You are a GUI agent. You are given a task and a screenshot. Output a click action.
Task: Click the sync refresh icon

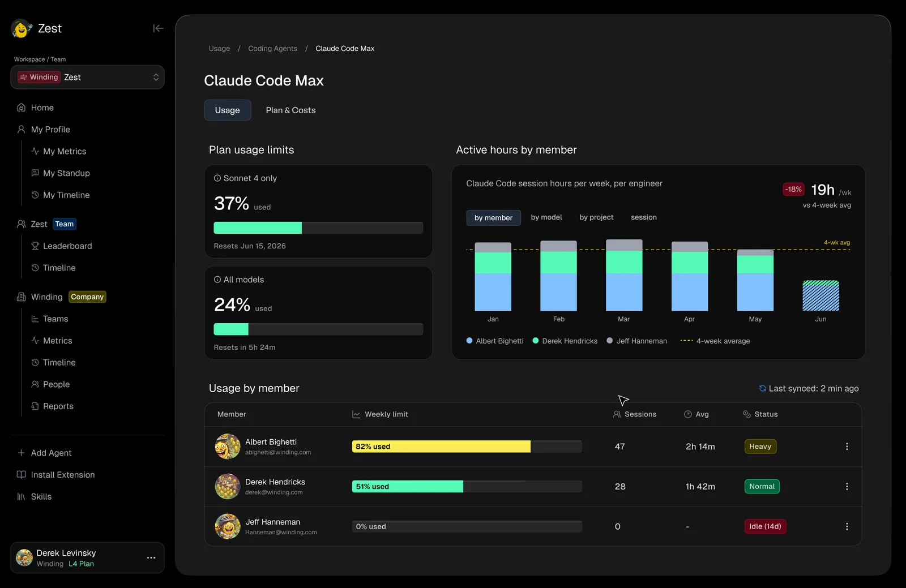763,388
